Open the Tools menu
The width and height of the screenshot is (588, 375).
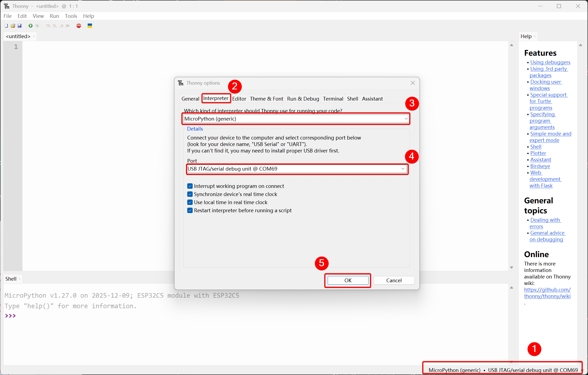pos(71,16)
